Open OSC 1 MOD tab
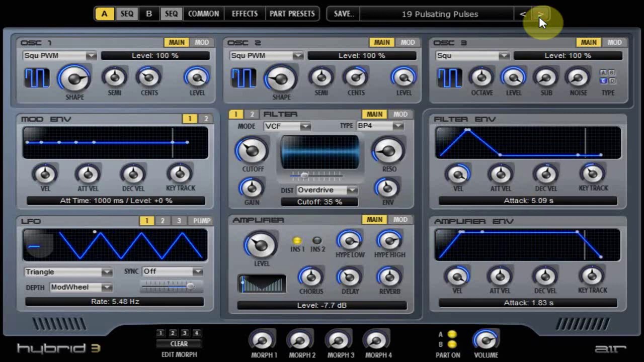644x362 pixels. [x=202, y=42]
